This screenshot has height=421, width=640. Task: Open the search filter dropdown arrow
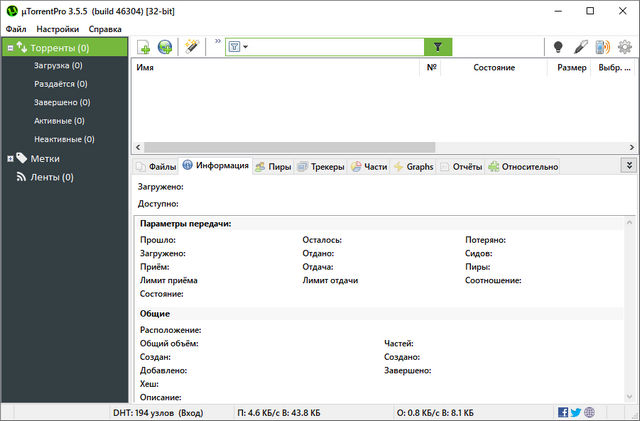[246, 47]
